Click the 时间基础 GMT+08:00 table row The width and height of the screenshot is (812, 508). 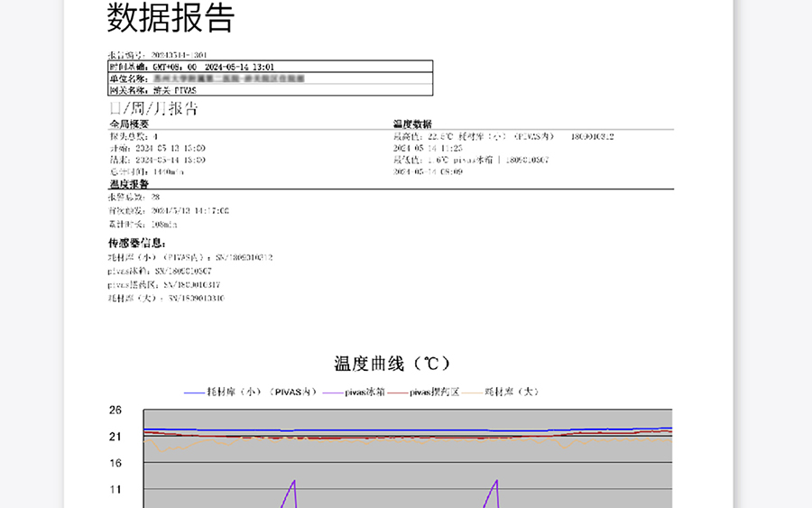pos(270,66)
